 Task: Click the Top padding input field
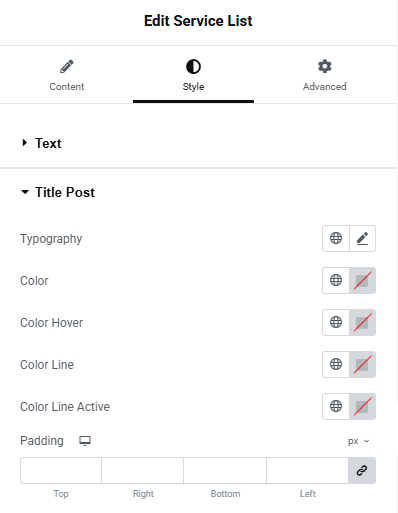tap(61, 470)
